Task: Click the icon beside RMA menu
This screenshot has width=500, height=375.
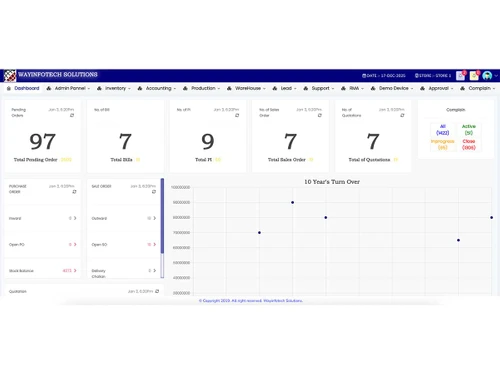Action: pyautogui.click(x=343, y=88)
